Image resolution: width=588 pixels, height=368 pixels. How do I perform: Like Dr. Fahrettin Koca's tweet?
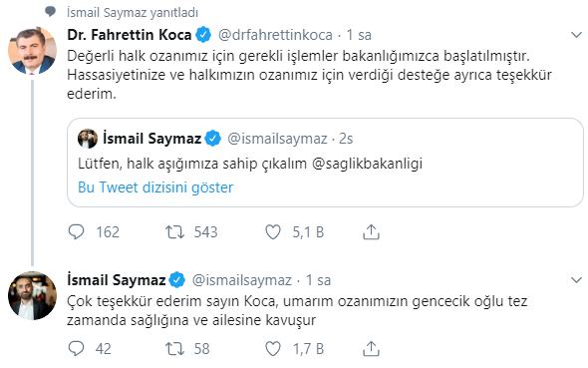tap(273, 231)
